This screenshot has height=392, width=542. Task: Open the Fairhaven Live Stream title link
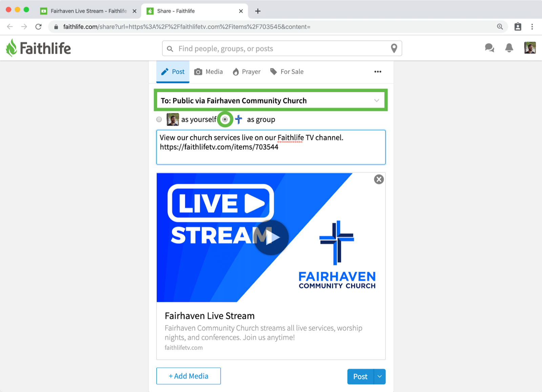[x=210, y=316]
